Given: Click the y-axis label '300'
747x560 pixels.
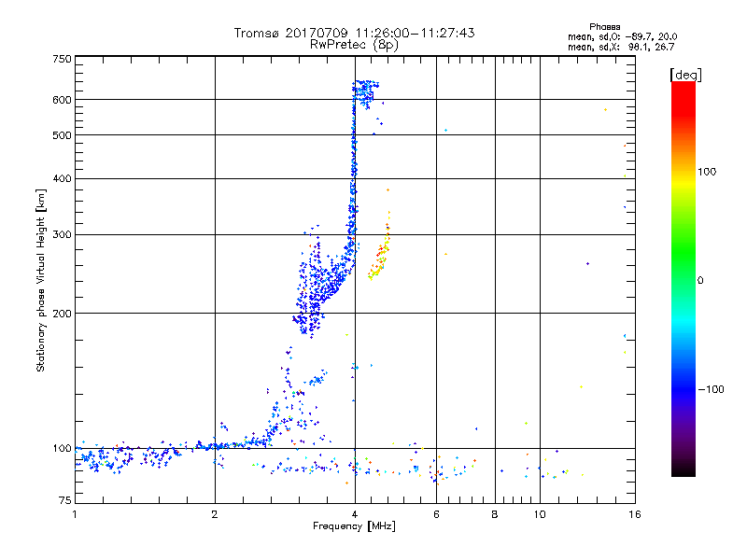Looking at the screenshot, I should click(x=62, y=235).
